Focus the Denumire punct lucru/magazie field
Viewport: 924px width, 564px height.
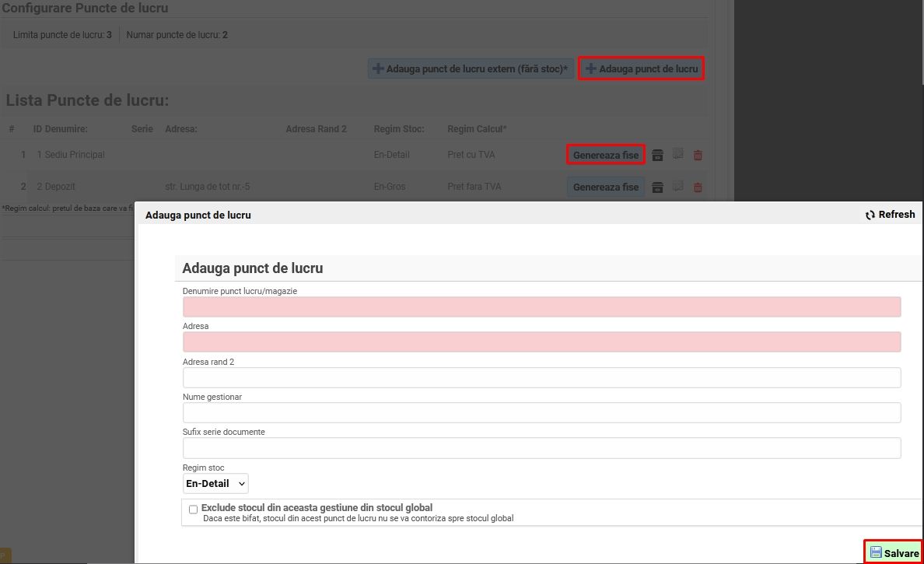[x=541, y=307]
